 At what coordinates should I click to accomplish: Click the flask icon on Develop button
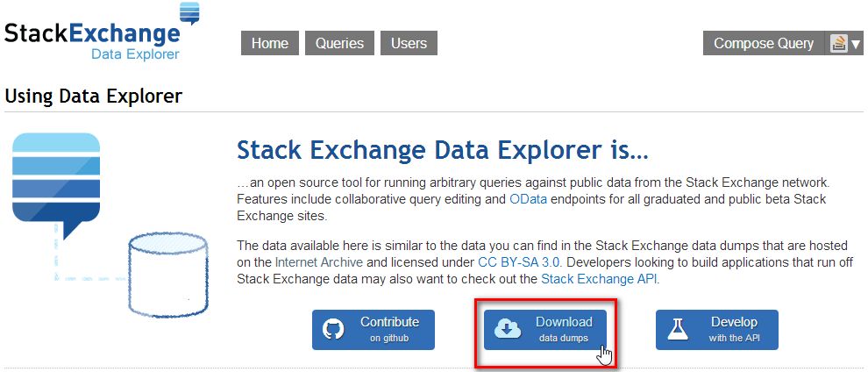[678, 329]
